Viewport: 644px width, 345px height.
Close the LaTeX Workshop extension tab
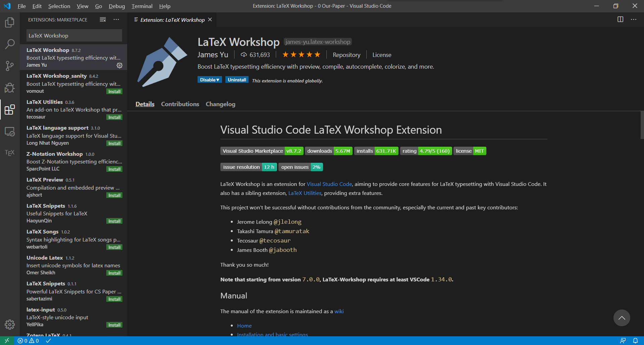[x=210, y=20]
